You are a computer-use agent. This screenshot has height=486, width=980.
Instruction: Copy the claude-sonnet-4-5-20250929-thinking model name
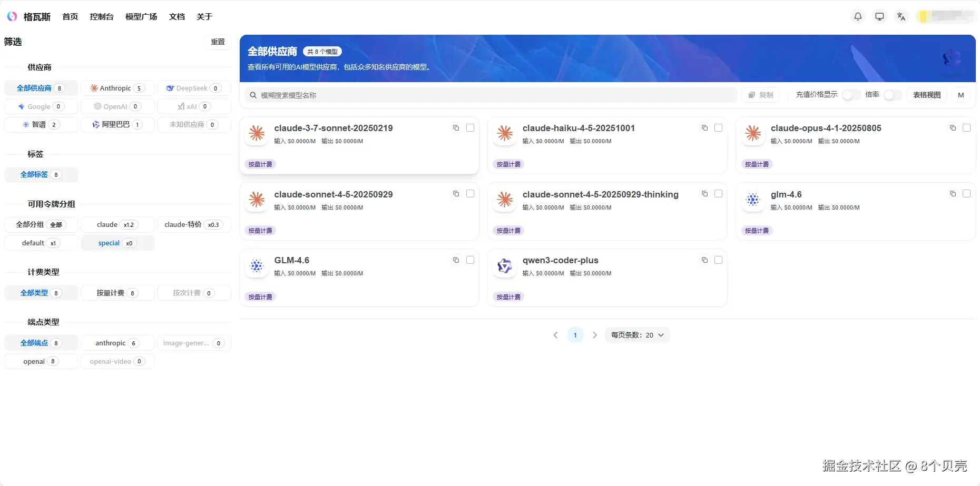click(704, 194)
